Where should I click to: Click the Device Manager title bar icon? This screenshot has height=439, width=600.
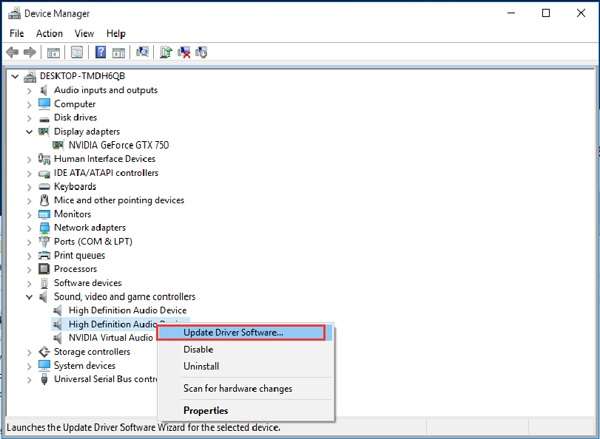click(x=15, y=13)
